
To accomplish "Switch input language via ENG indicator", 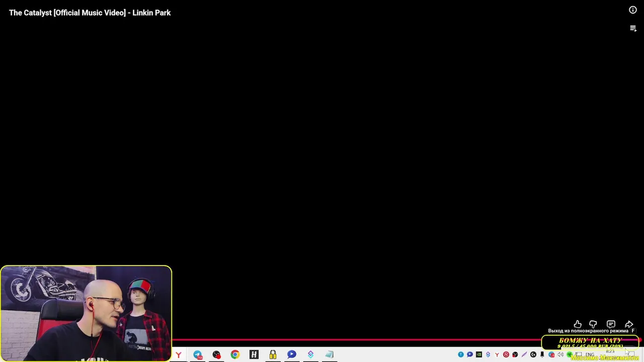I will tap(590, 355).
